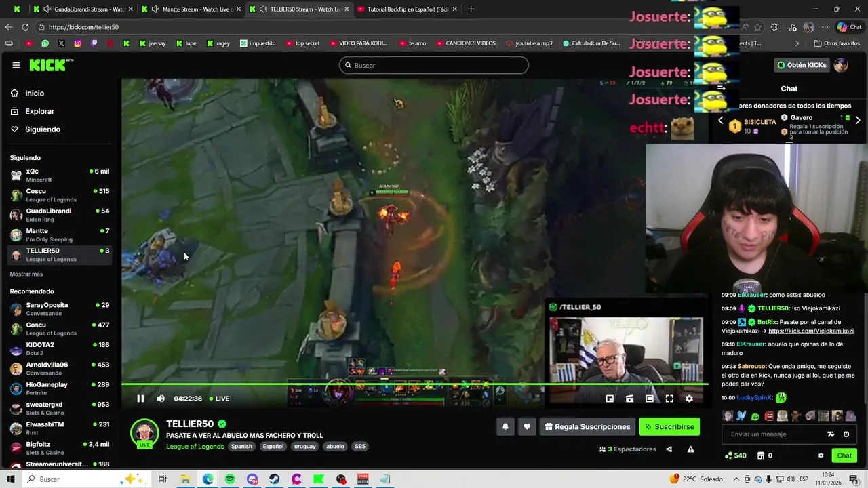The width and height of the screenshot is (868, 488).
Task: Select the abuelo tag
Action: tap(335, 447)
